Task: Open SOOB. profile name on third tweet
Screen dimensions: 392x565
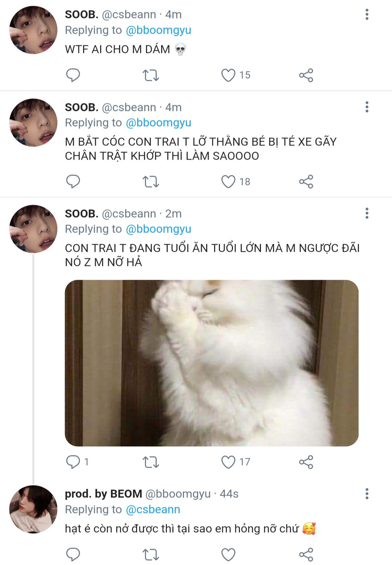Action: [82, 213]
